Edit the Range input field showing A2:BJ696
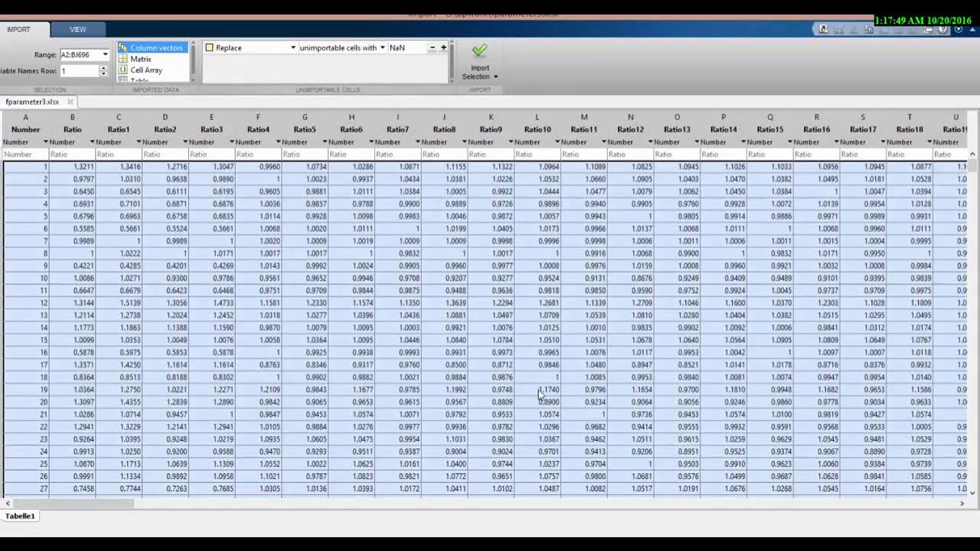Screen dimensions: 980x551 point(77,54)
